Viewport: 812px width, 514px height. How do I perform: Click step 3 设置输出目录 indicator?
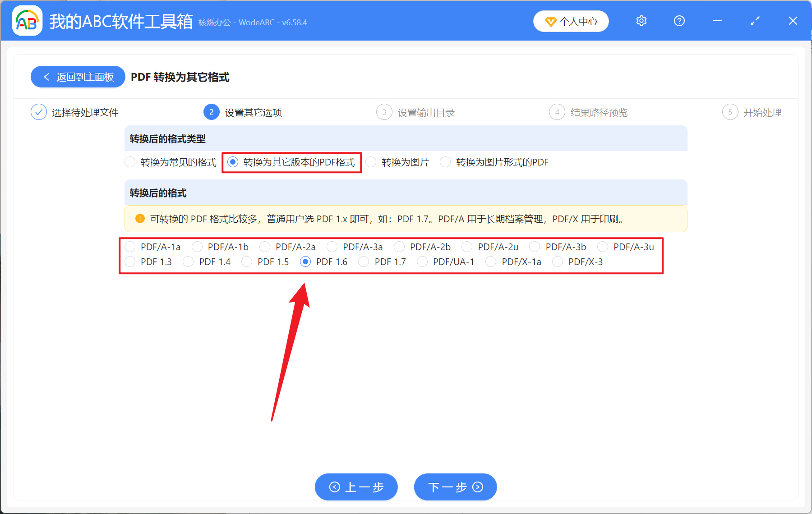384,112
